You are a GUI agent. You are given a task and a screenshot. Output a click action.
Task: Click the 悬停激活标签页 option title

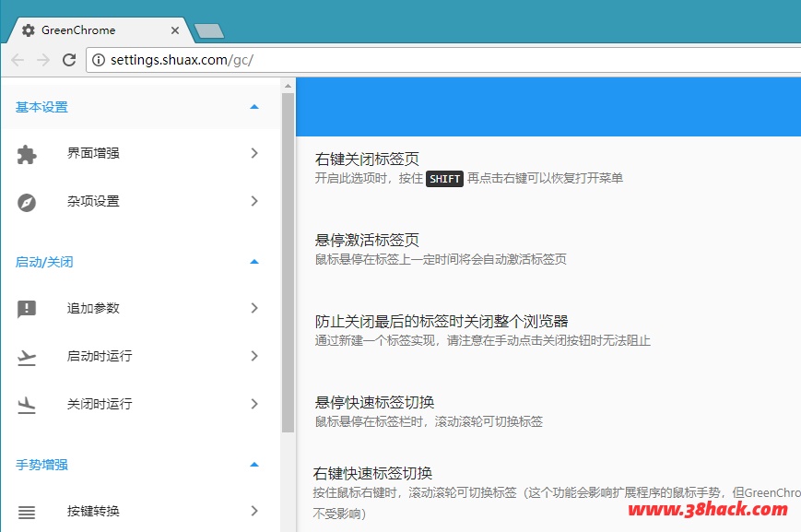coord(367,241)
